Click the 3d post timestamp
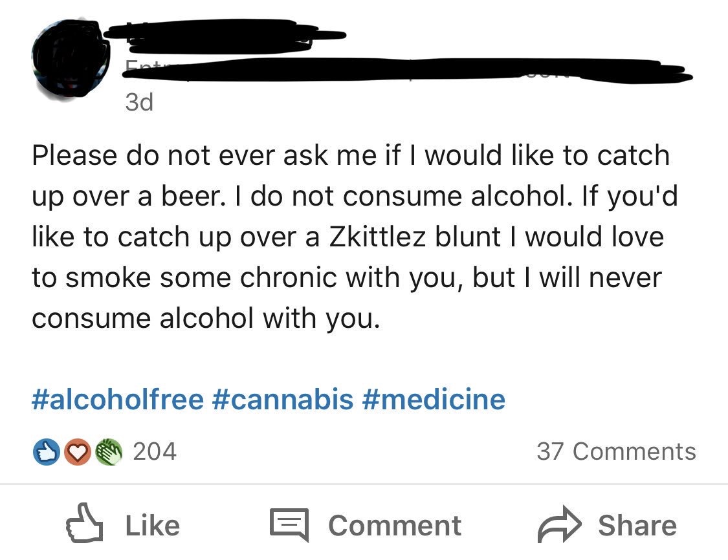728x560 pixels. [x=139, y=103]
